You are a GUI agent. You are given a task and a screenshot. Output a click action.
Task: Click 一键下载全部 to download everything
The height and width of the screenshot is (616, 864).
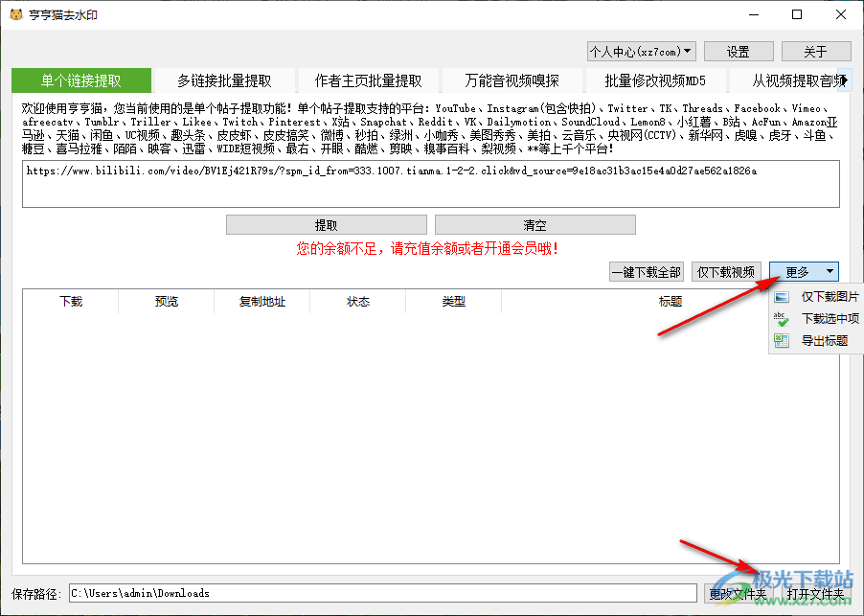[647, 271]
